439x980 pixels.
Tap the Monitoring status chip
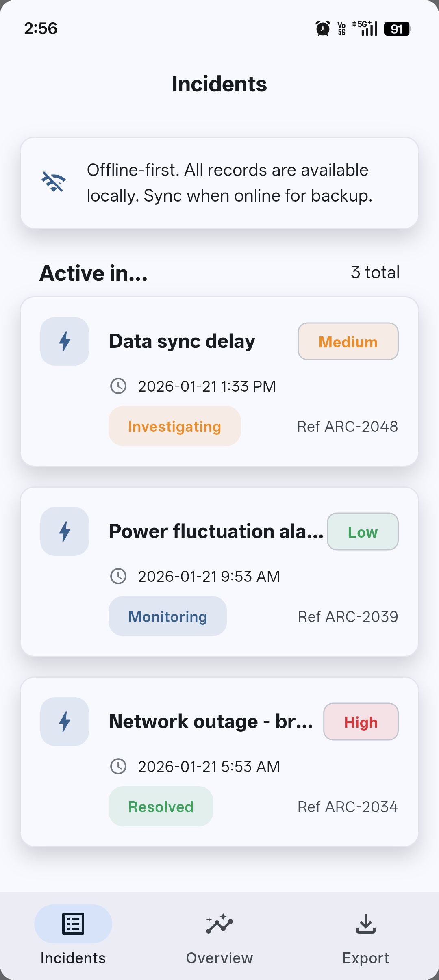[167, 616]
